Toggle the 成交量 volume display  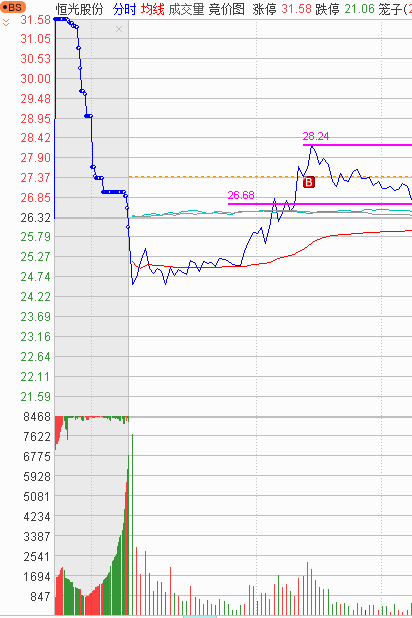[x=186, y=9]
